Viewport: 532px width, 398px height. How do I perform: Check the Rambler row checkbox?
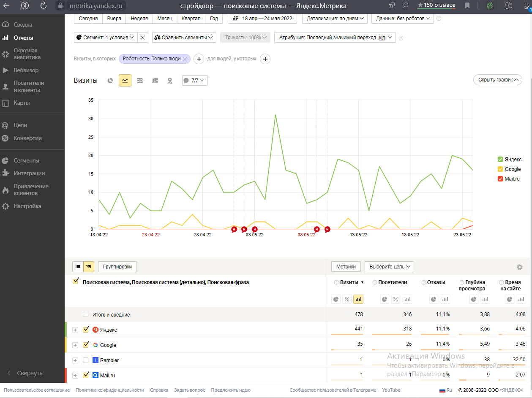[x=86, y=360]
